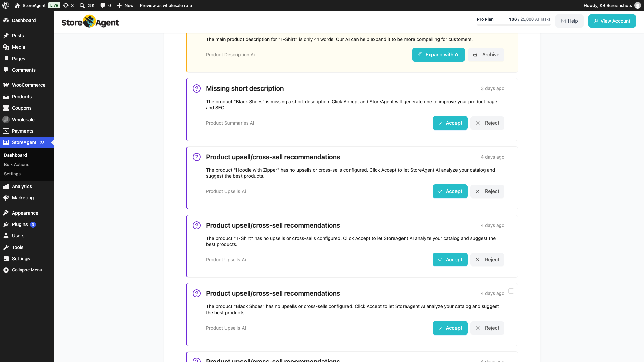
Task: Open the Bulk Actions submenu item
Action: [x=16, y=164]
